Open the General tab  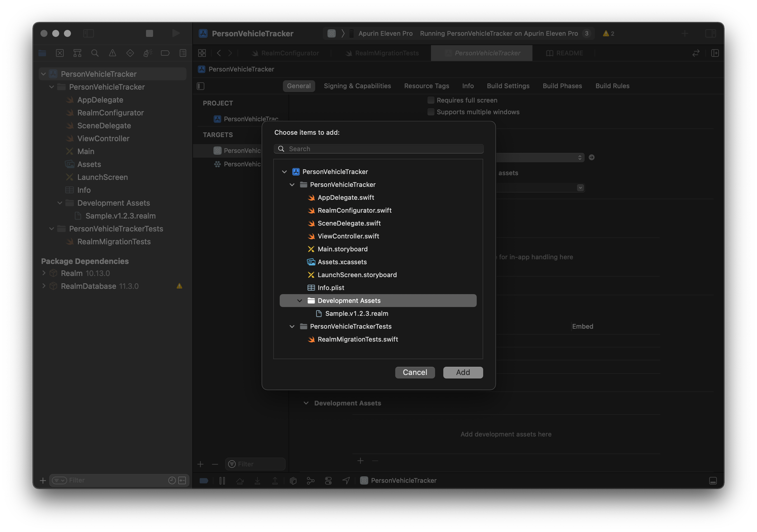(298, 86)
